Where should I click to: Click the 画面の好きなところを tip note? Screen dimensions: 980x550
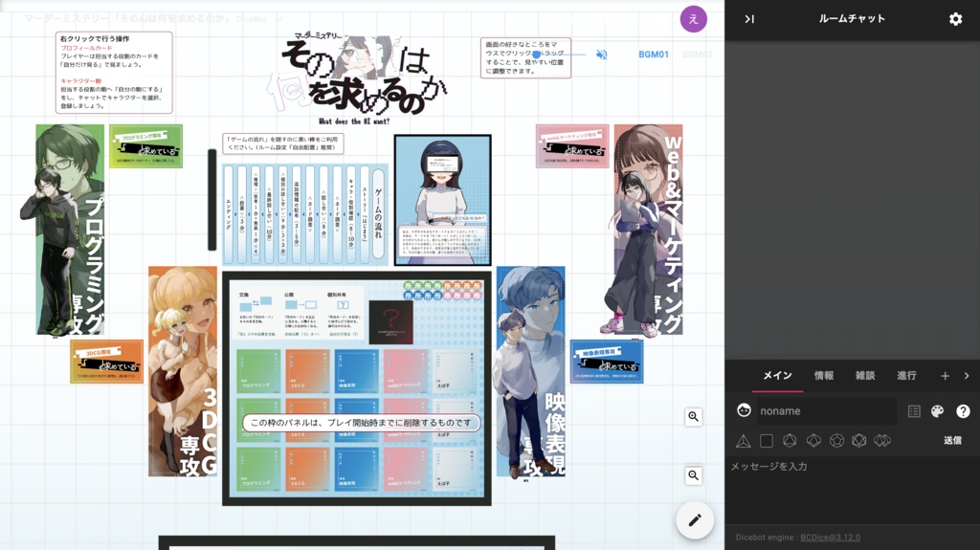(x=525, y=58)
